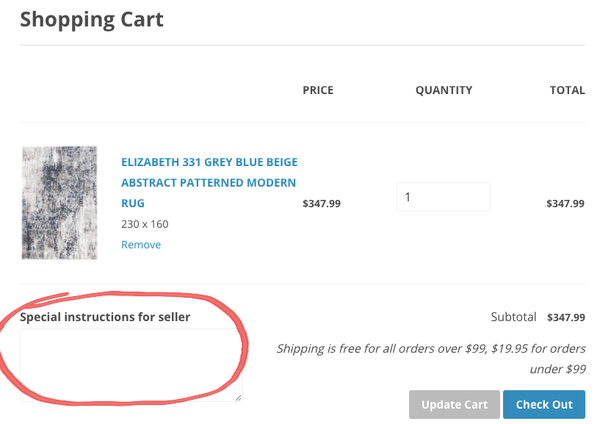Click the QUANTITY column header
The height and width of the screenshot is (424, 600).
[444, 90]
